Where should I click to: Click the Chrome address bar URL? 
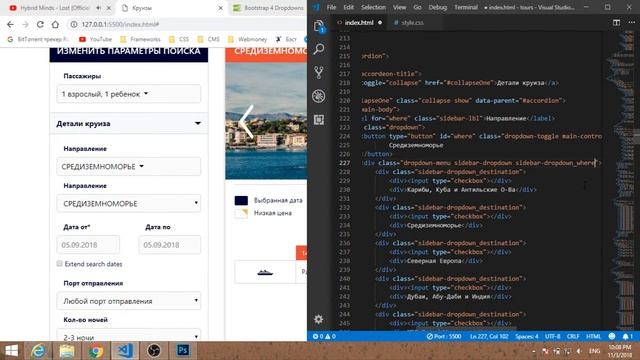click(120, 24)
